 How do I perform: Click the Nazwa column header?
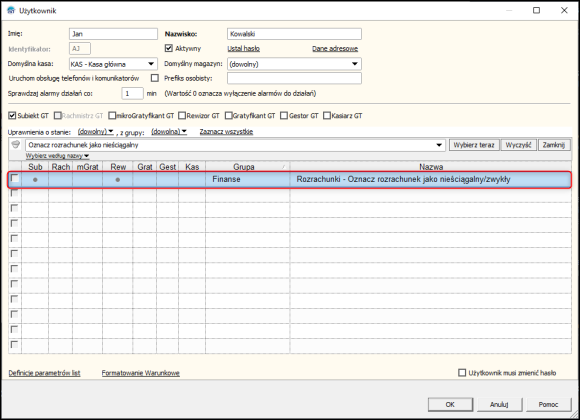431,167
